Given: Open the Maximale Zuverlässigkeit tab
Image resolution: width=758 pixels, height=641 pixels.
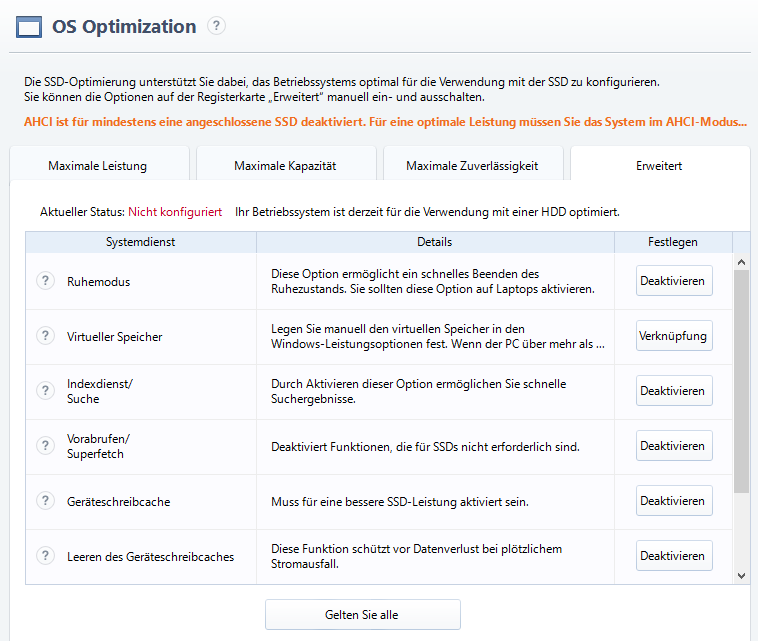Looking at the screenshot, I should click(472, 165).
